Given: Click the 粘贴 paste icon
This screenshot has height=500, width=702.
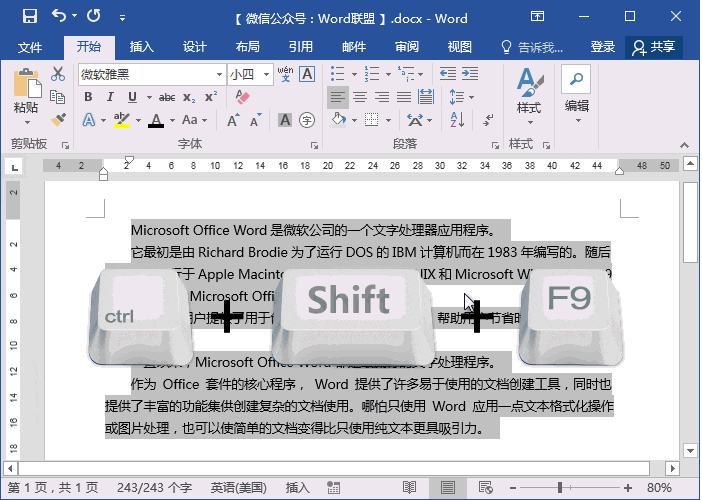Looking at the screenshot, I should pyautogui.click(x=27, y=83).
